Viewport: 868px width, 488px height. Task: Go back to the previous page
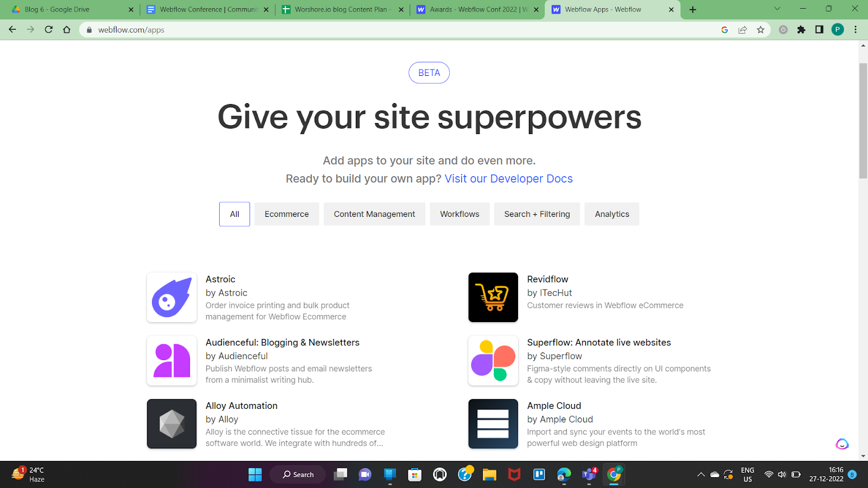tap(12, 30)
